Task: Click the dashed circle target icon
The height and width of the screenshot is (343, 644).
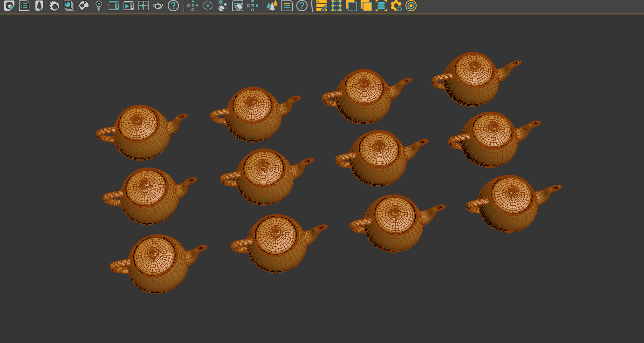Action: click(208, 6)
